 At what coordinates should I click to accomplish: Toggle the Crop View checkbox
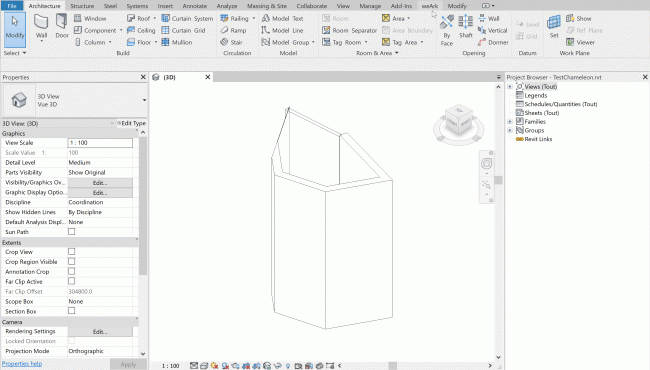click(72, 252)
